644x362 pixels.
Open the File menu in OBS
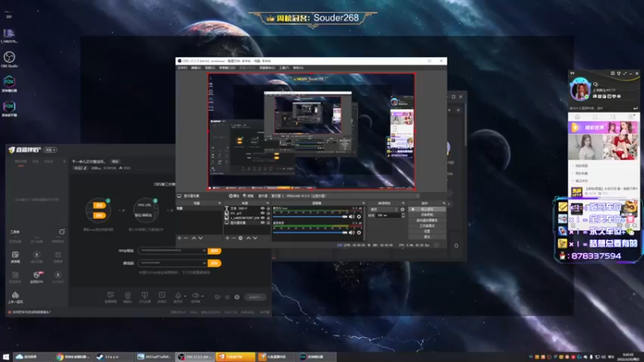click(x=183, y=68)
